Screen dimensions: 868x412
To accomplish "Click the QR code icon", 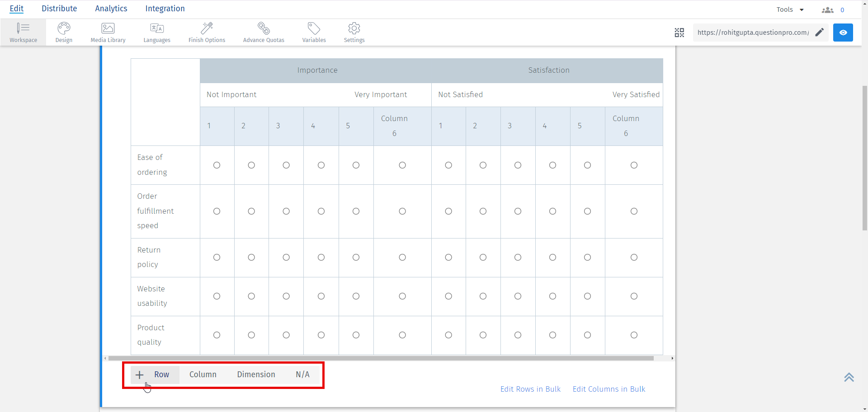I will 679,33.
